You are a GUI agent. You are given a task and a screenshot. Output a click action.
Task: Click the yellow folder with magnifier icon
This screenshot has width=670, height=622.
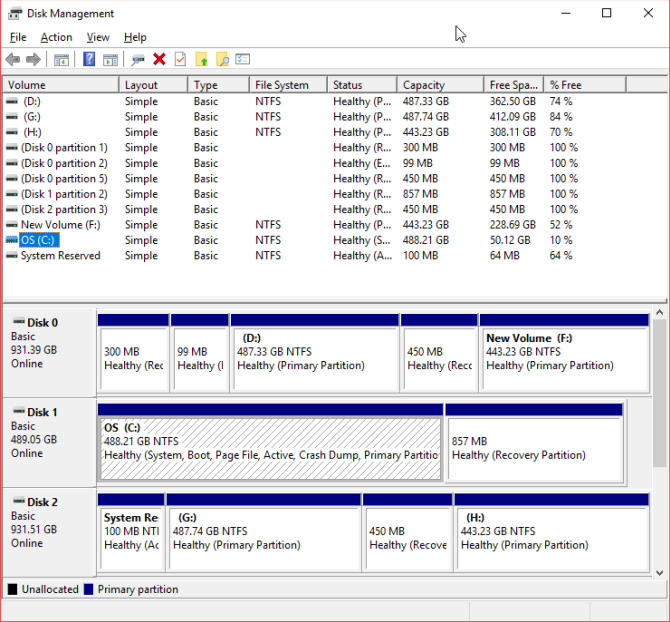[222, 60]
